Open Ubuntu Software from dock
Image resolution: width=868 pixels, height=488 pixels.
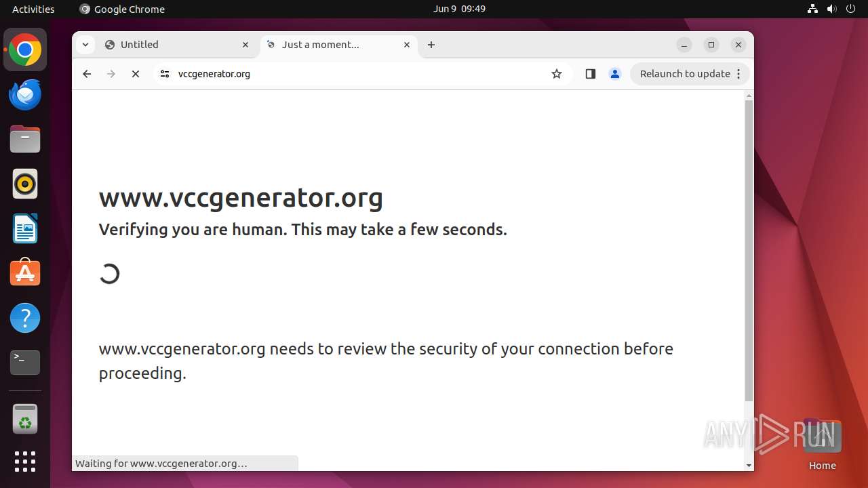point(25,273)
